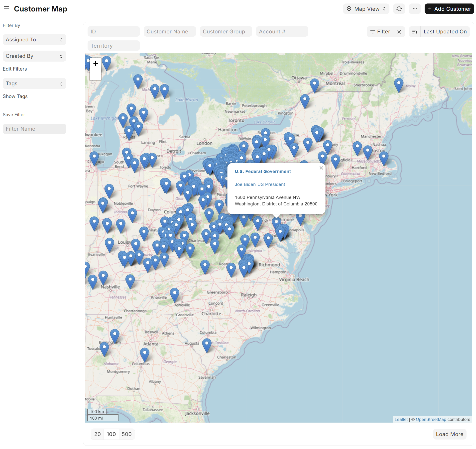Toggle sort direction icon
This screenshot has width=476, height=449.
click(x=415, y=32)
